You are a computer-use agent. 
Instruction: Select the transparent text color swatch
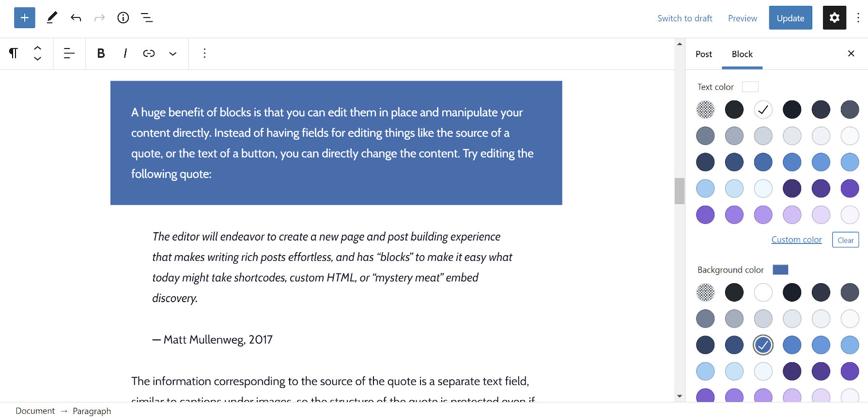pos(705,110)
